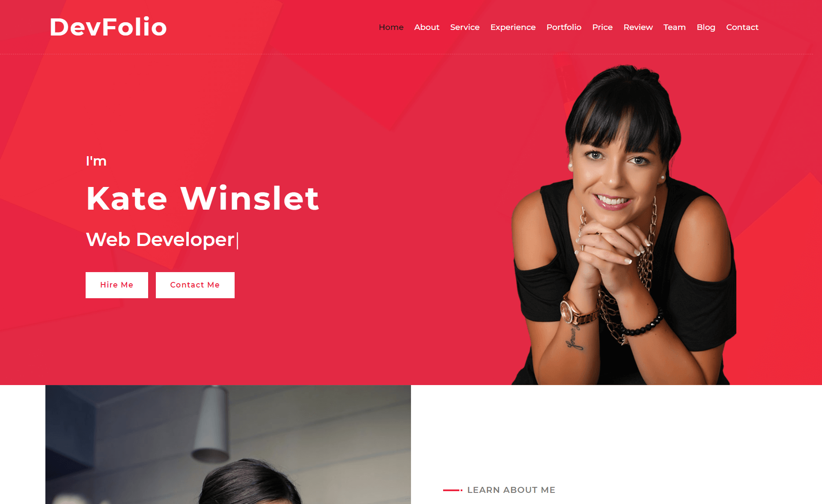Click the Contact navigation icon
The image size is (822, 504).
click(742, 27)
